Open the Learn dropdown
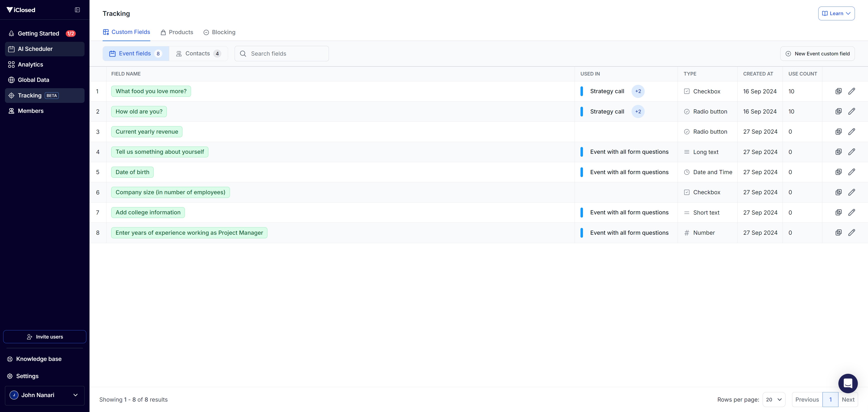 click(836, 14)
